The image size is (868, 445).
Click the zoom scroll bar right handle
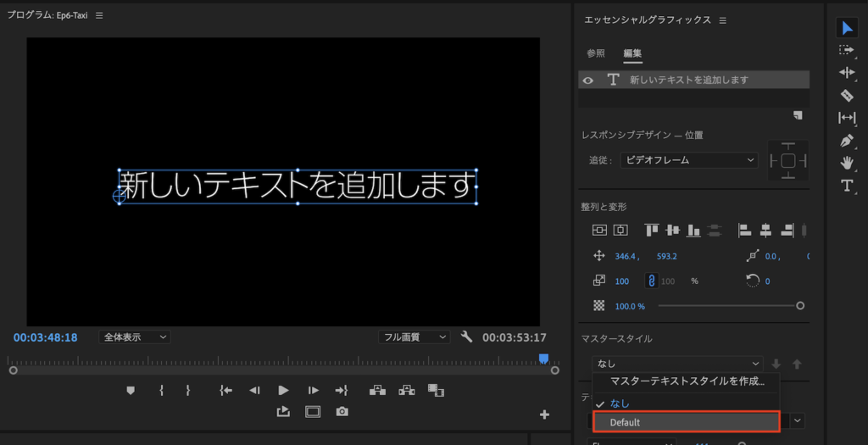tap(554, 370)
